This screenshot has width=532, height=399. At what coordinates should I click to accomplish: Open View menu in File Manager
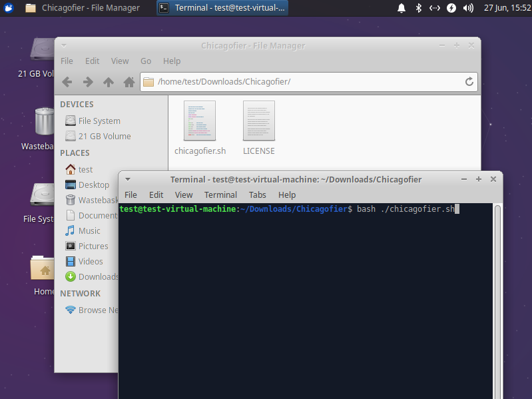point(120,61)
